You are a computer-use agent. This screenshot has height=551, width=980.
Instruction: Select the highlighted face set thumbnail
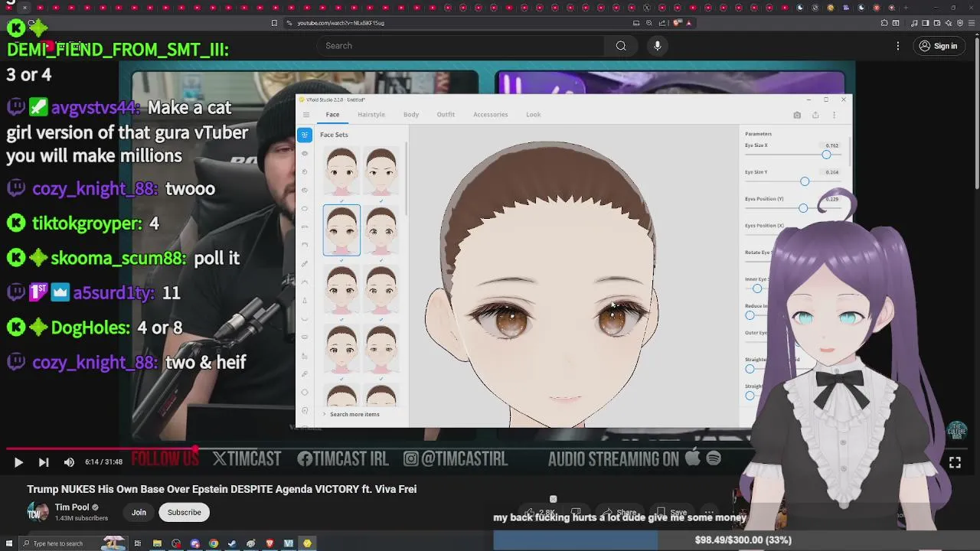pos(341,230)
